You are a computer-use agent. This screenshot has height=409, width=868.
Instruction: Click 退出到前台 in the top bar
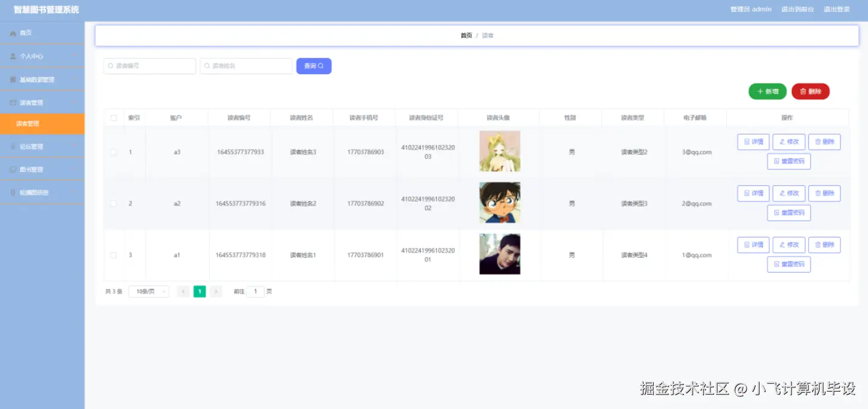797,10
